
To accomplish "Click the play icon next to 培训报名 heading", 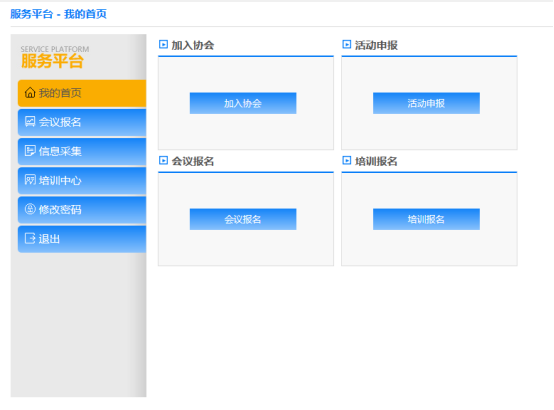I will tap(347, 161).
